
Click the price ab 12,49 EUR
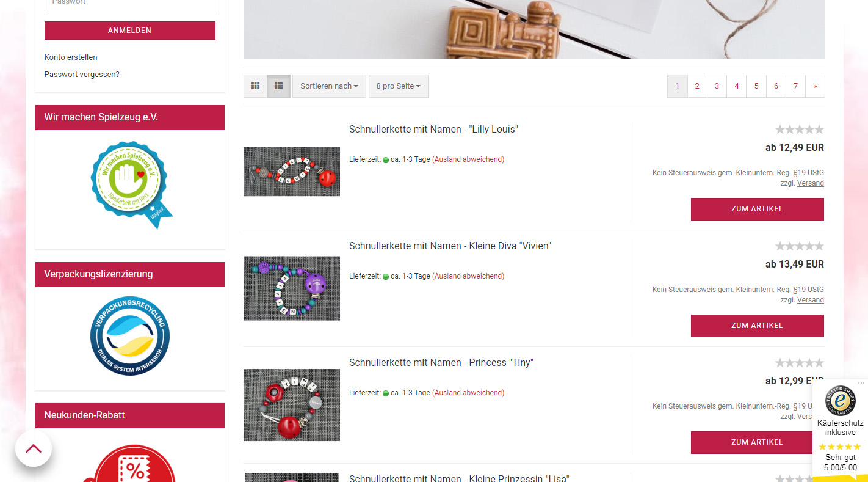point(795,148)
